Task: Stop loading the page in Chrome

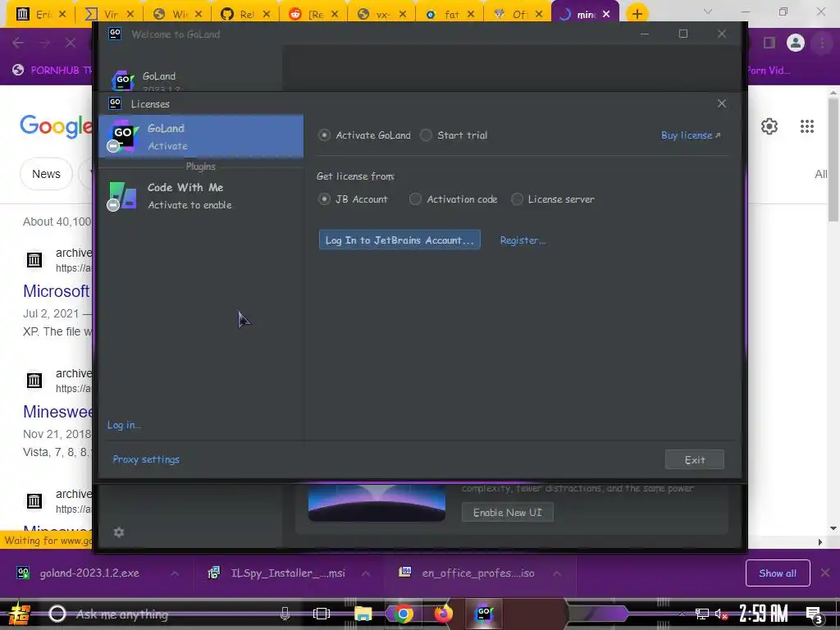Action: [71, 43]
